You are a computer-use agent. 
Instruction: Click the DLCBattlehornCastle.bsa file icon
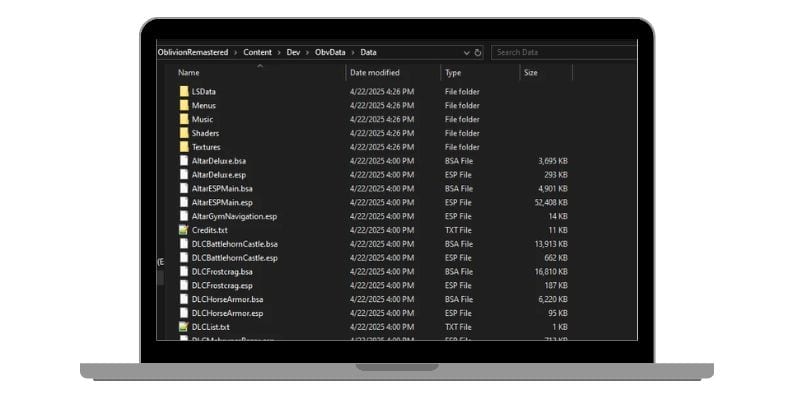(184, 244)
